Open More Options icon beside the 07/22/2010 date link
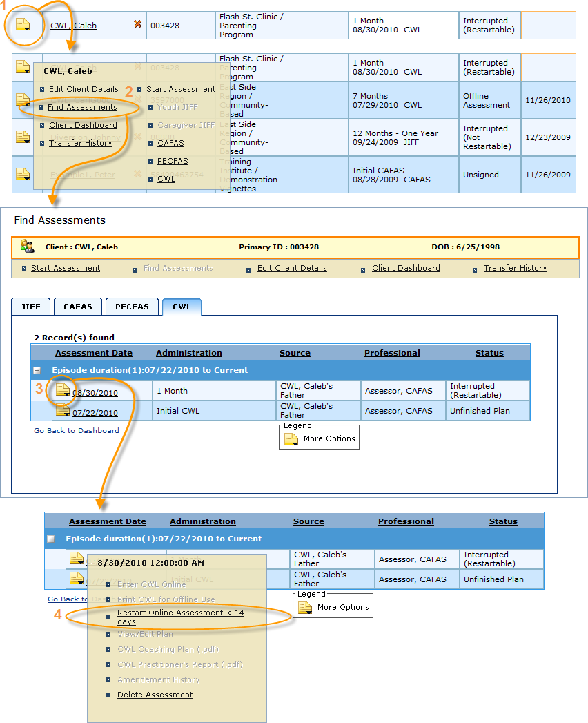 (x=63, y=410)
